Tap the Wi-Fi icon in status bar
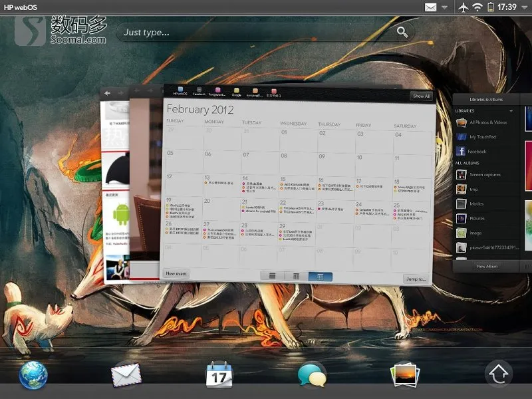The width and height of the screenshot is (532, 399). (477, 7)
